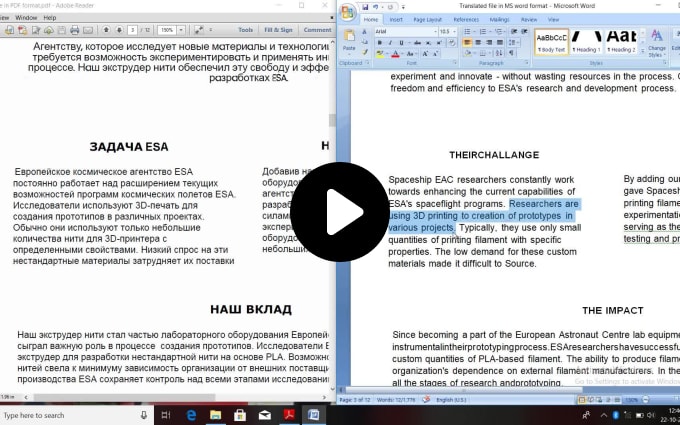The image size is (680, 425).
Task: Toggle Align Text Left in Word
Action: coord(467,42)
